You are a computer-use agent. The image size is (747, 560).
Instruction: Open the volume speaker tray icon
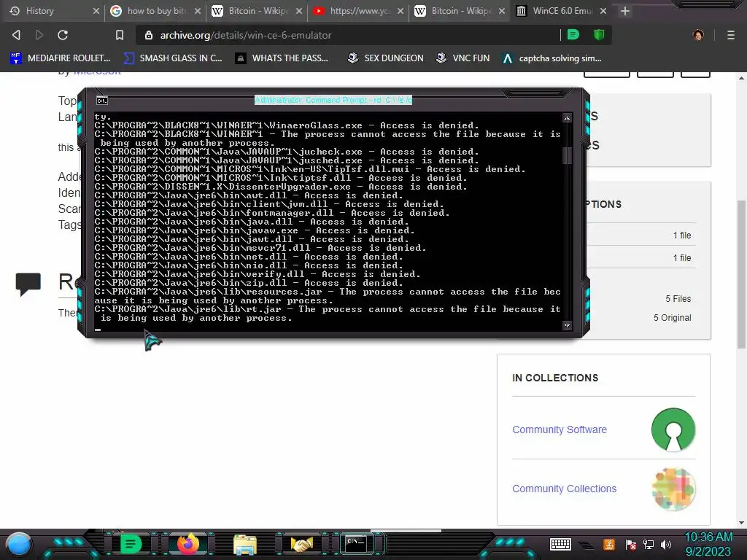pyautogui.click(x=666, y=544)
